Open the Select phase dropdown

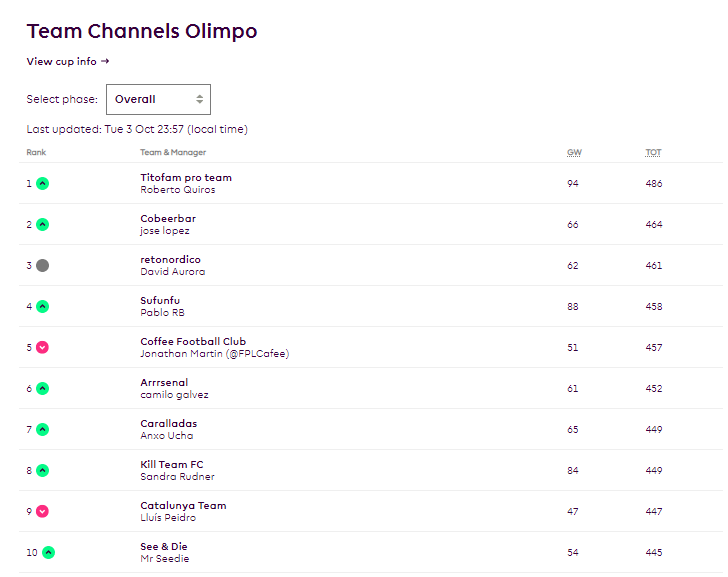[x=158, y=99]
